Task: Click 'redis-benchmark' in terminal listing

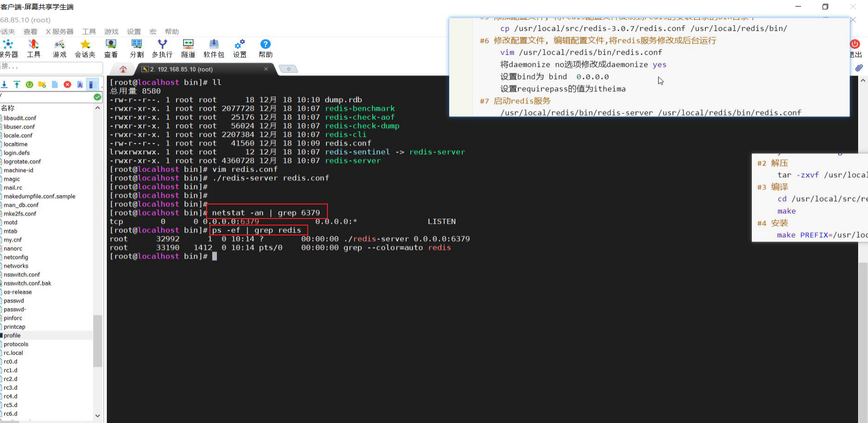Action: 360,108
